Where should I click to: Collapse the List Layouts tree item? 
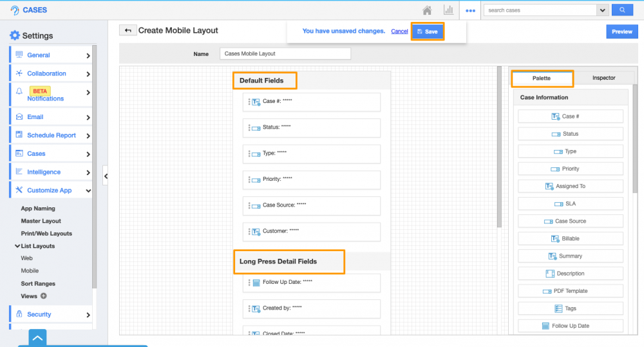17,246
